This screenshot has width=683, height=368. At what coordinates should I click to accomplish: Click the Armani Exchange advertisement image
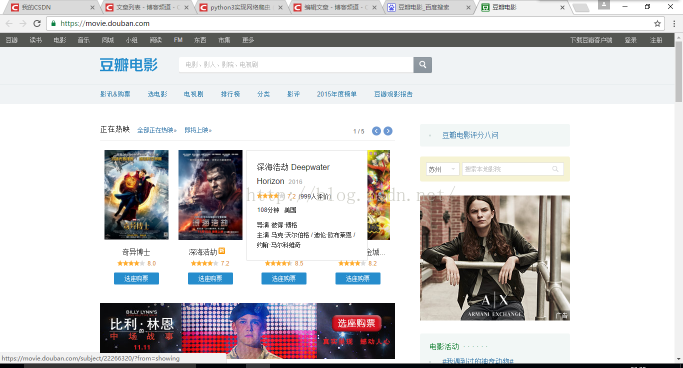click(495, 258)
